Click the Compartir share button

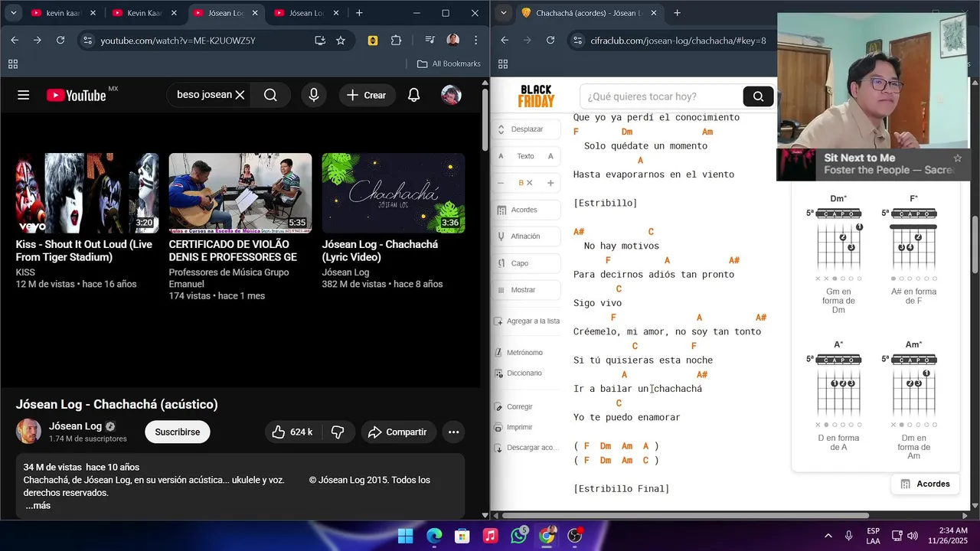click(x=397, y=432)
